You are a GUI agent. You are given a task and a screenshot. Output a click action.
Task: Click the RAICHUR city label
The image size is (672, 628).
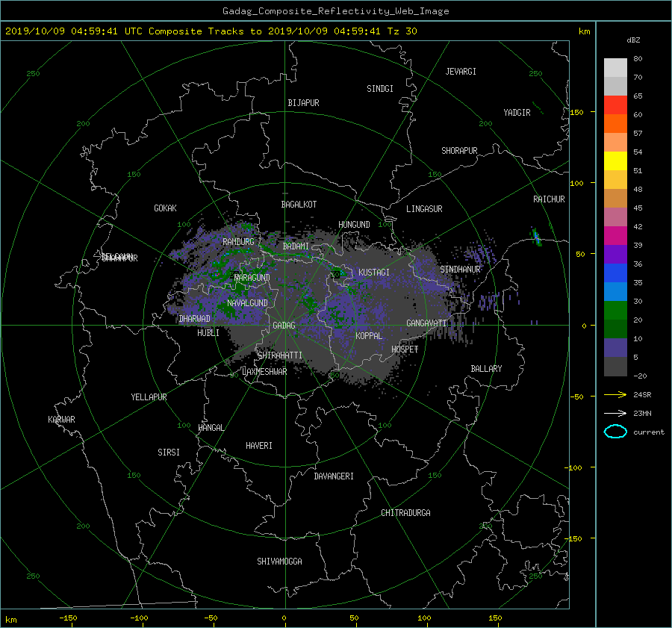549,199
